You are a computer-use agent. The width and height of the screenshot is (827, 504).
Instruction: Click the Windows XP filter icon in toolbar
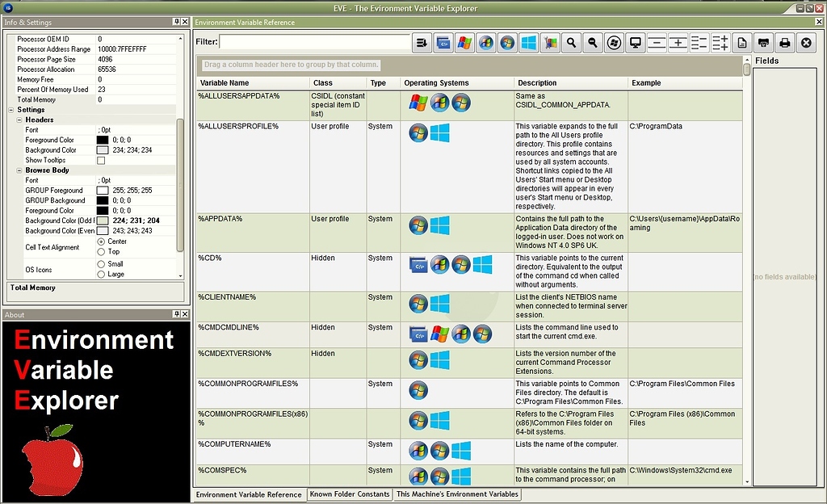(x=464, y=43)
